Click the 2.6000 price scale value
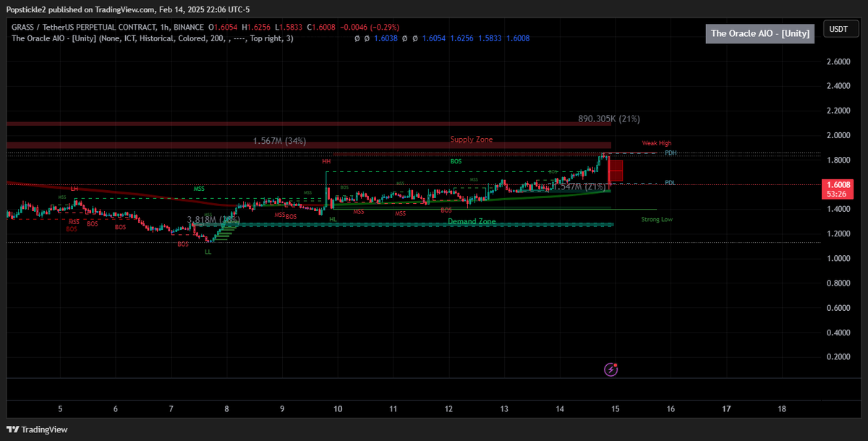868x441 pixels. pos(838,61)
